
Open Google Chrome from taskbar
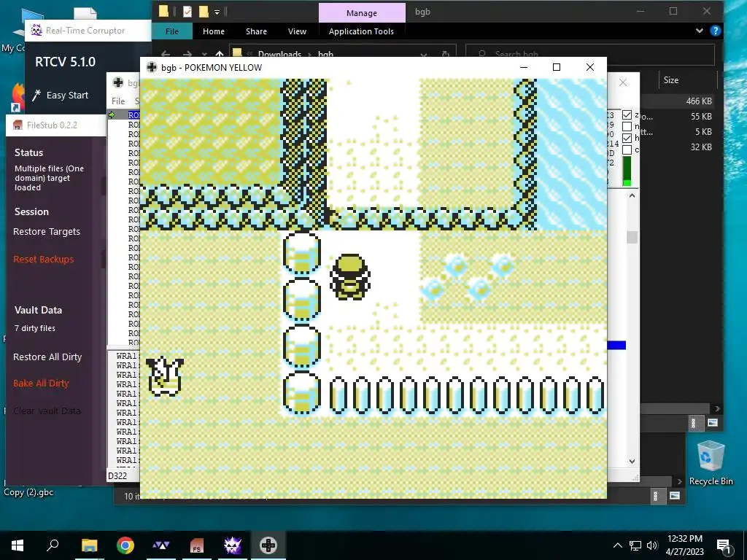click(125, 545)
